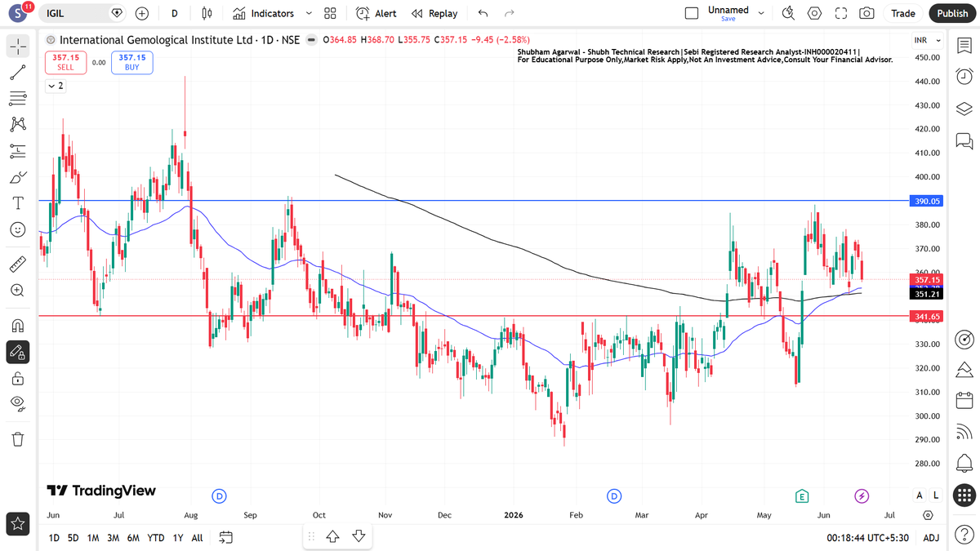The height and width of the screenshot is (551, 980).
Task: Select the YTD time range
Action: (156, 538)
